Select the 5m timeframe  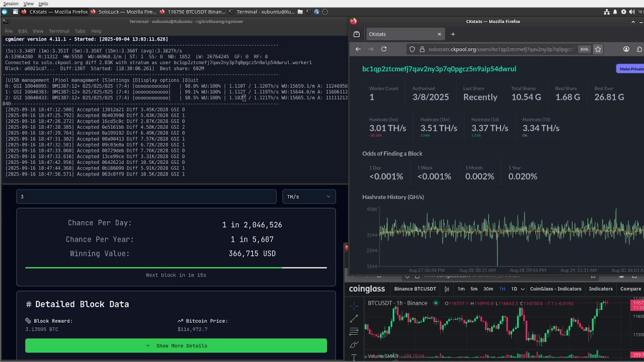click(474, 289)
